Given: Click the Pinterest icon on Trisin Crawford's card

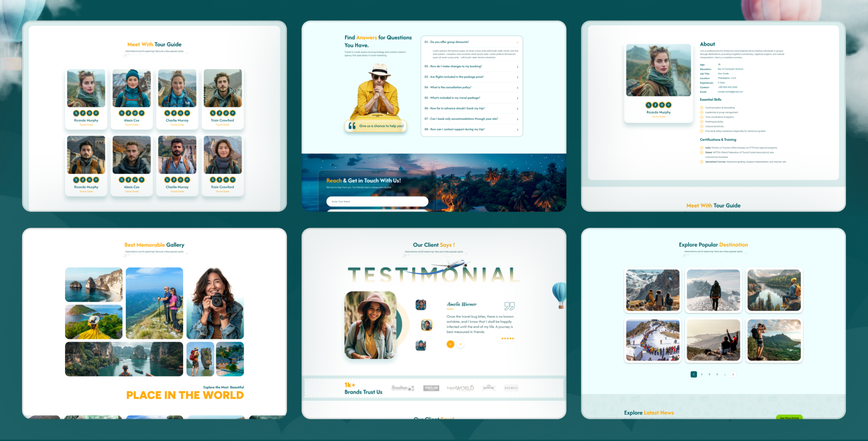Looking at the screenshot, I should (232, 113).
